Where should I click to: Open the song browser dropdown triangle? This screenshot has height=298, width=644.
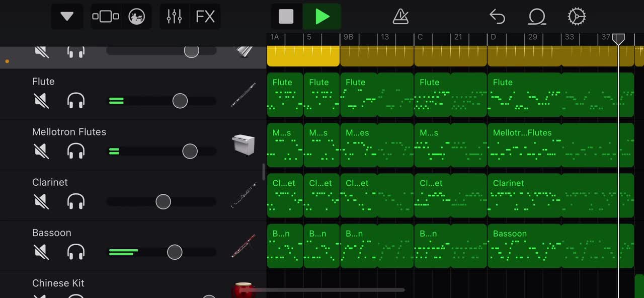coord(67,17)
